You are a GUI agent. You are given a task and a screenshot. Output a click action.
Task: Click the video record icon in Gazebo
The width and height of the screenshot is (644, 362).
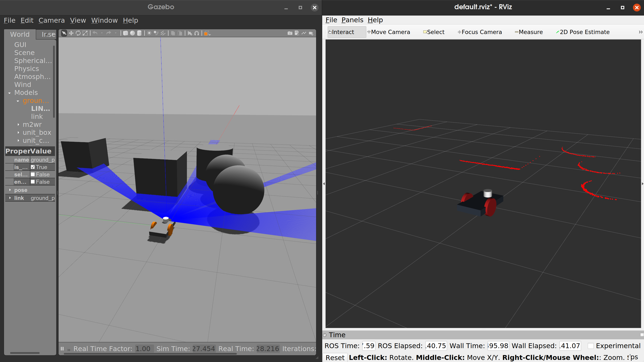(x=311, y=33)
